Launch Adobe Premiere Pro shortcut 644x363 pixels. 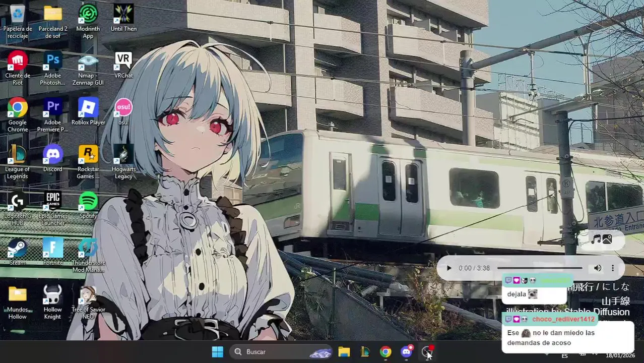tap(53, 115)
